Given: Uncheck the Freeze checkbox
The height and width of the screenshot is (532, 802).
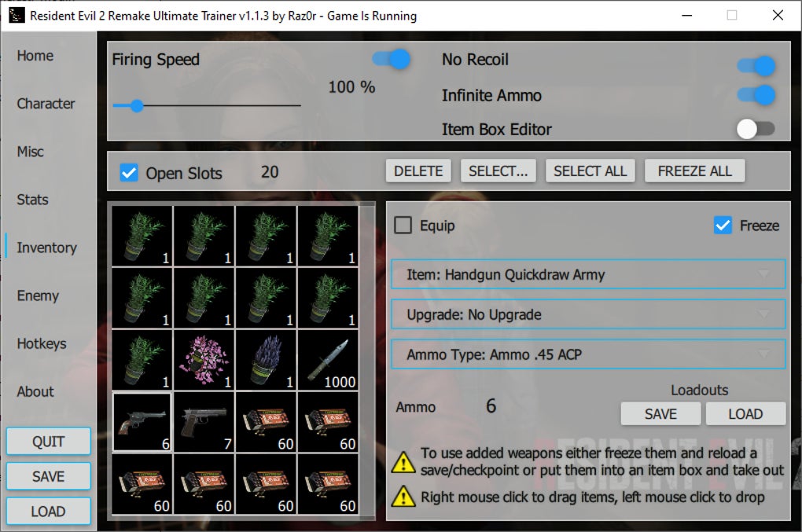Looking at the screenshot, I should (x=723, y=225).
